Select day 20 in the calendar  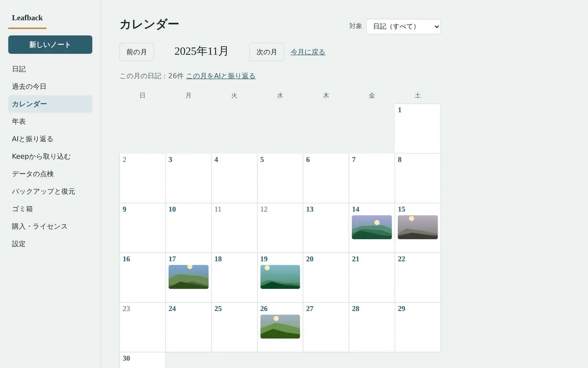(326, 277)
